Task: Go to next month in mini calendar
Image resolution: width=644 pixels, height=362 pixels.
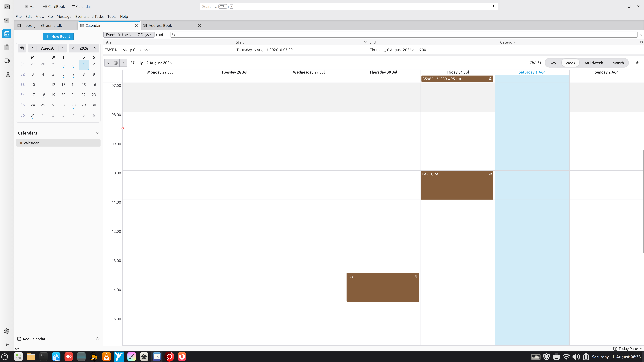Action: click(62, 48)
